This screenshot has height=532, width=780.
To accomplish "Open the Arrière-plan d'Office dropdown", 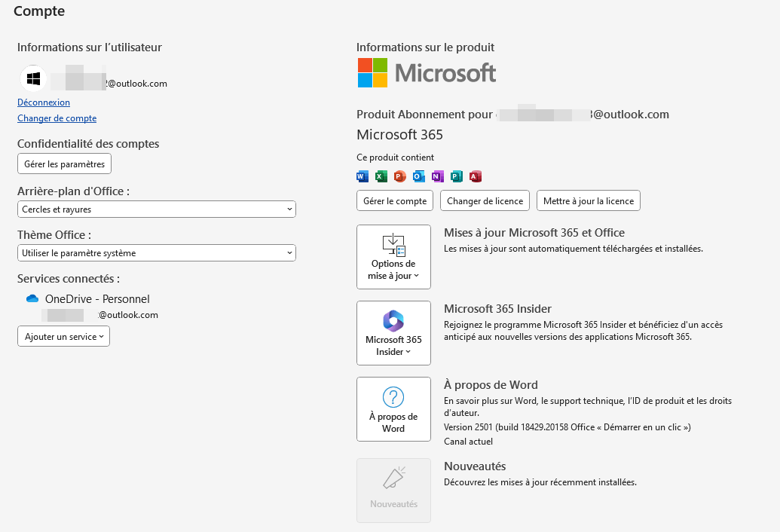I will click(157, 209).
